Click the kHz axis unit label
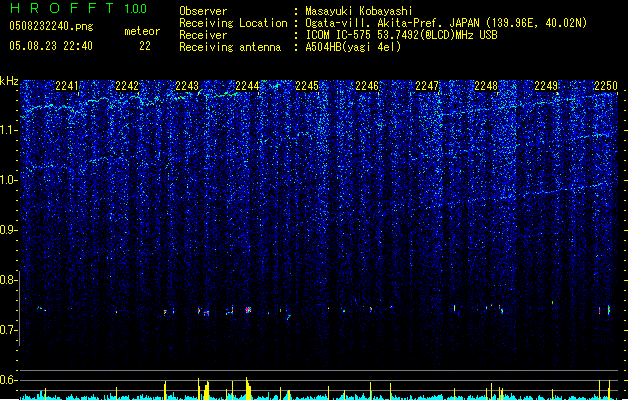This screenshot has width=629, height=400. [x=9, y=81]
